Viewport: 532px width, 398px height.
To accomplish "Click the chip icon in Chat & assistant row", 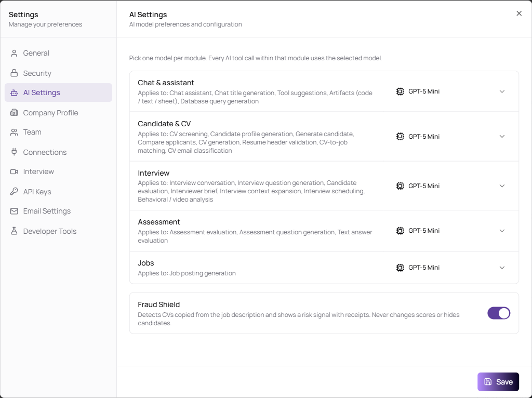I will pos(401,91).
